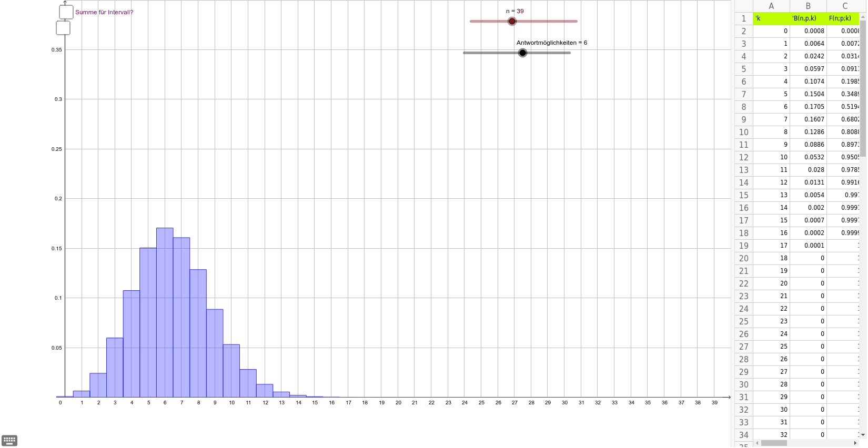Select column A cell showing k = 32
The height and width of the screenshot is (448, 868).
tap(771, 435)
